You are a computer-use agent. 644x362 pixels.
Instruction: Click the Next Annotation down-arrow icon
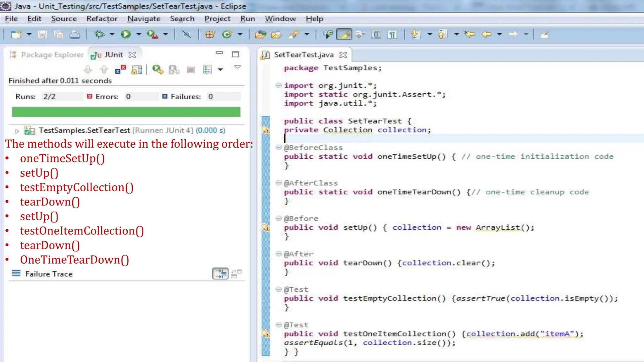pyautogui.click(x=415, y=34)
